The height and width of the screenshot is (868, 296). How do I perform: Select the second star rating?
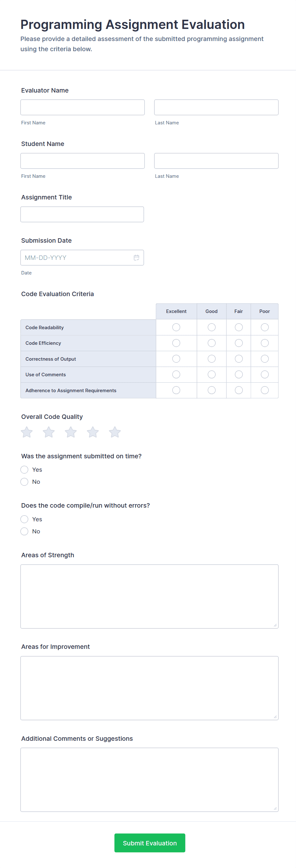[49, 432]
